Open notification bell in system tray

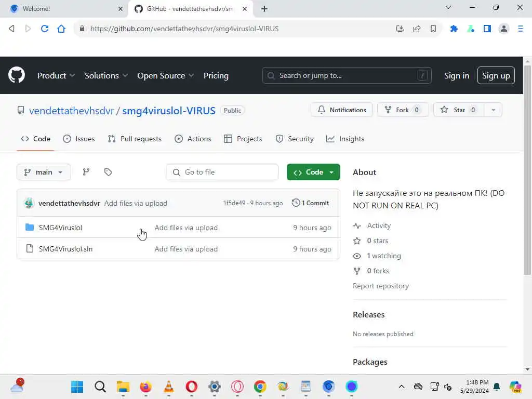[x=497, y=387]
